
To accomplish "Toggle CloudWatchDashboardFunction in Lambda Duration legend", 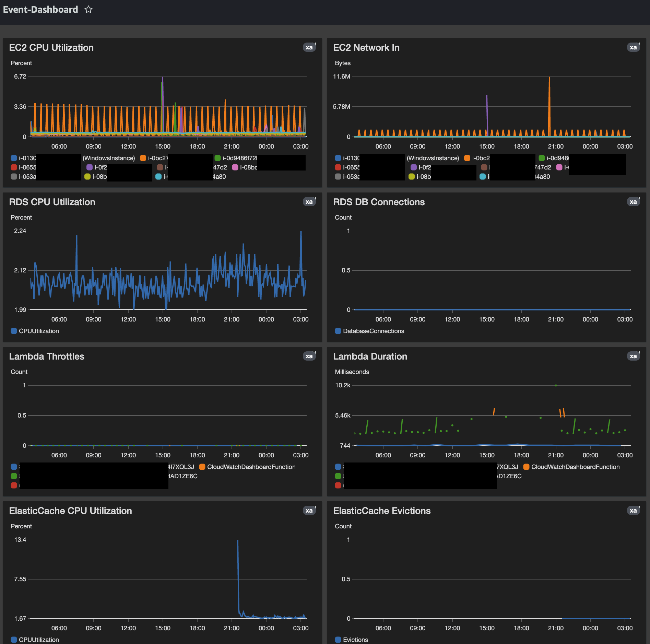I will pos(575,467).
